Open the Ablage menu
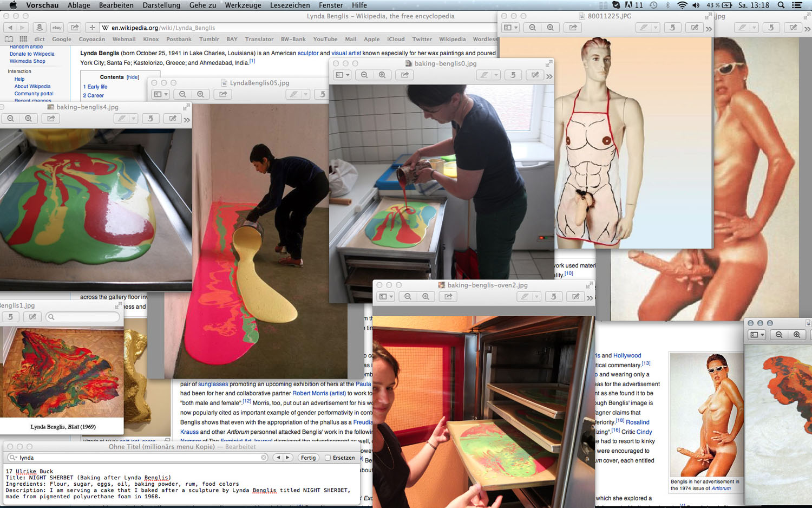812x508 pixels. click(78, 5)
